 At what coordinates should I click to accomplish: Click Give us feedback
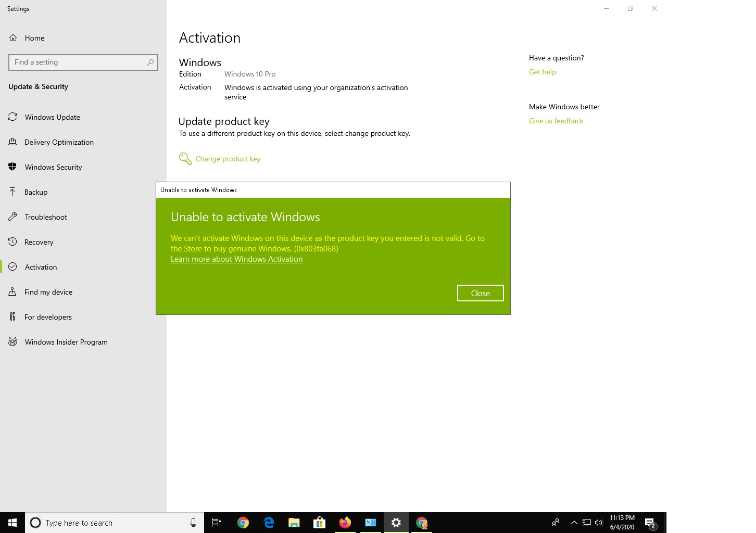coord(556,121)
